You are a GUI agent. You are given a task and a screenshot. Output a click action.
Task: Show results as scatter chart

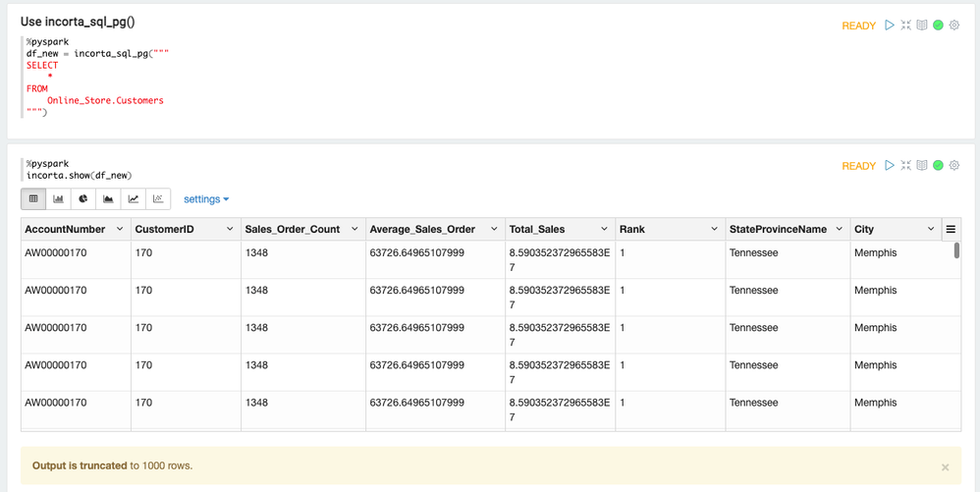tap(158, 199)
